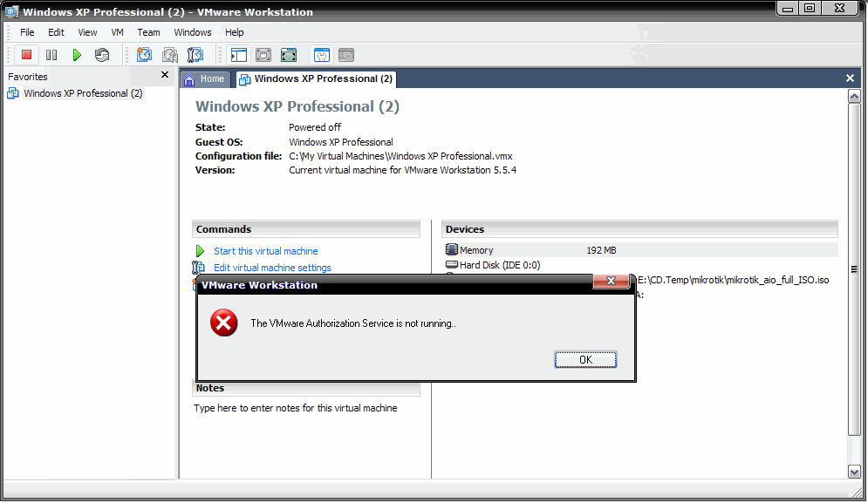Open the File menu

click(27, 32)
